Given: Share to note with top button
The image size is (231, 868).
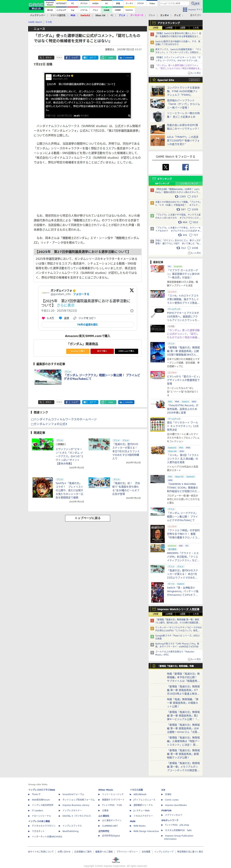Looking at the screenshot, I should tap(108, 58).
